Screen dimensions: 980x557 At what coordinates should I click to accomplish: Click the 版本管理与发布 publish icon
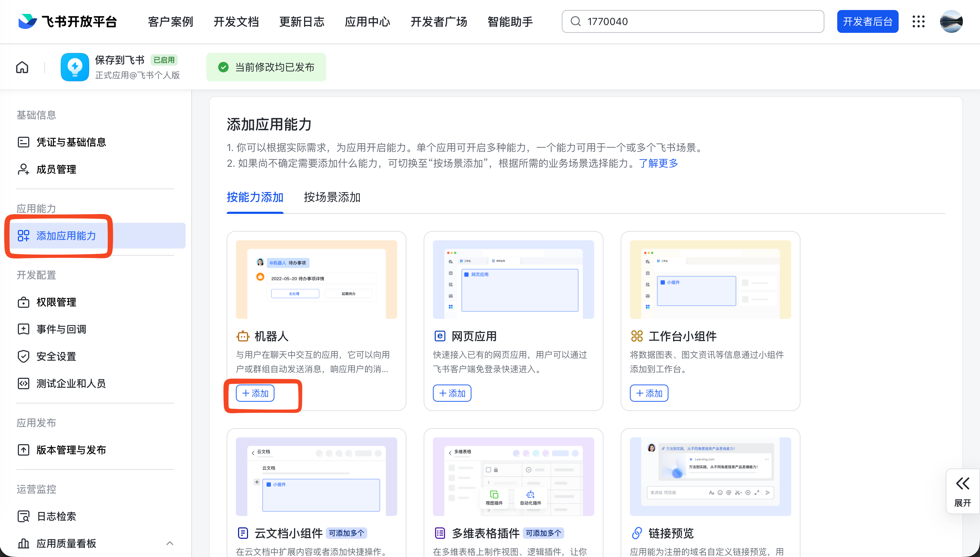point(23,450)
